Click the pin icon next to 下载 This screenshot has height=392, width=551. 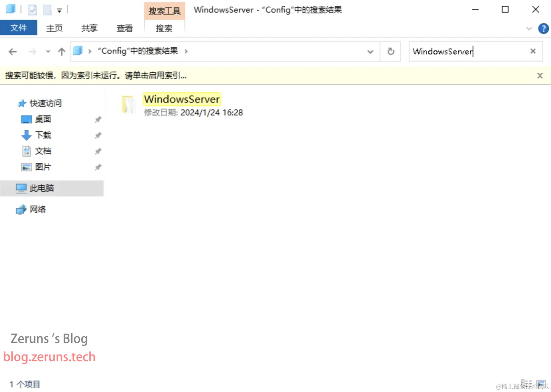(x=98, y=135)
